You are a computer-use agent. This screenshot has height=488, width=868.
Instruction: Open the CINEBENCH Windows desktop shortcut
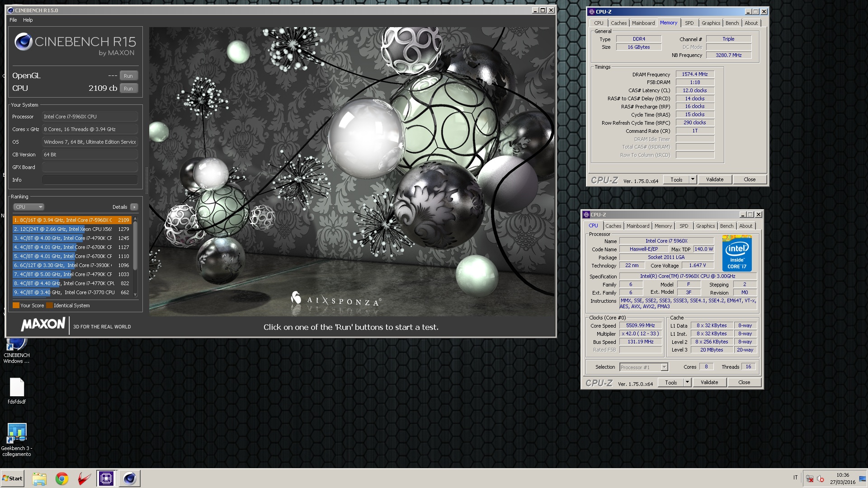click(x=16, y=351)
